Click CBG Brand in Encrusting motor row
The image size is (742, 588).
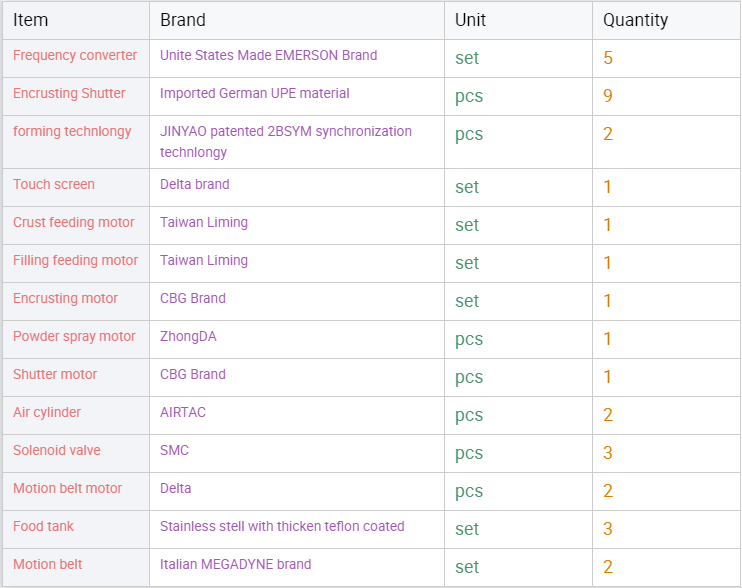pos(193,298)
